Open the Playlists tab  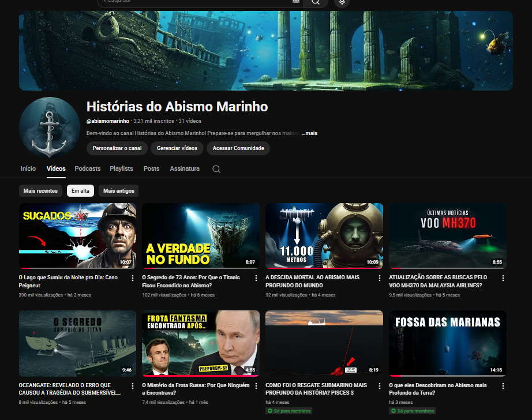tap(121, 168)
